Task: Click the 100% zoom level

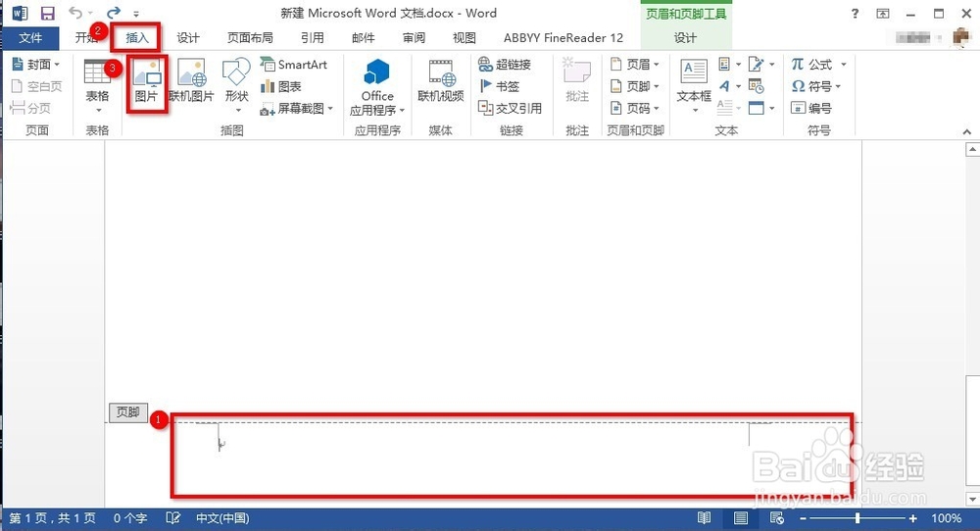Action: pyautogui.click(x=947, y=518)
